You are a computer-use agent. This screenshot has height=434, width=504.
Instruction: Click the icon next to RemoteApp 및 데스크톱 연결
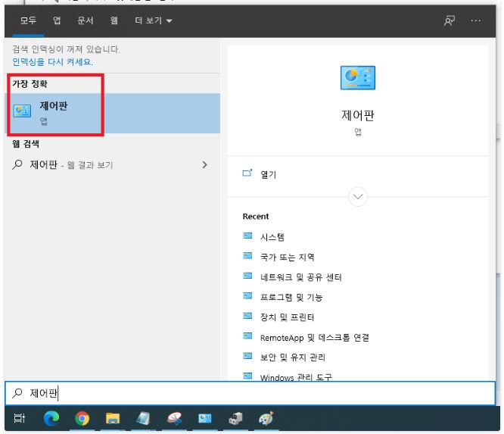tap(247, 336)
